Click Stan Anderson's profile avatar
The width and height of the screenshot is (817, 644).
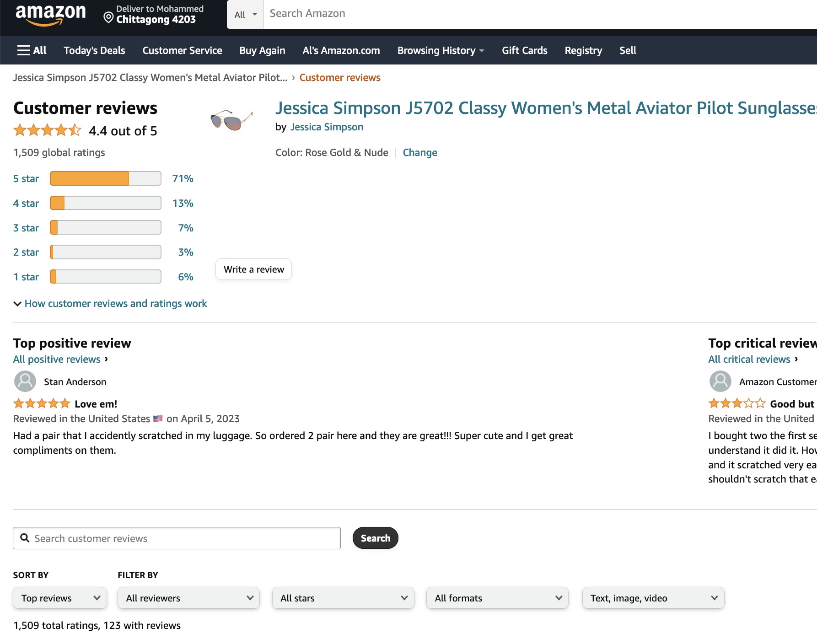point(25,381)
